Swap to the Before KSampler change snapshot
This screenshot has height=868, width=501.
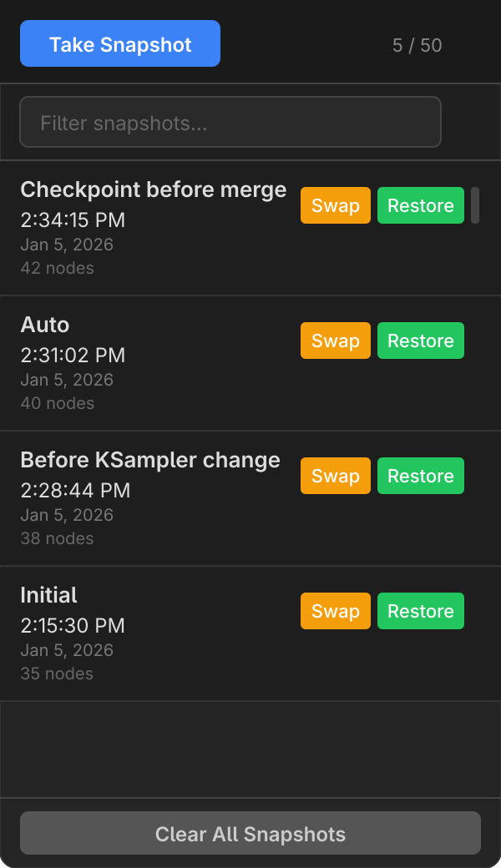point(335,476)
